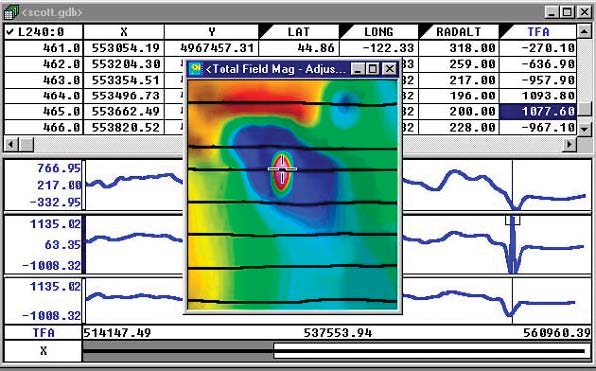The height and width of the screenshot is (371, 596).
Task: Click the black protection triangle on LONG header
Action: coord(345,31)
